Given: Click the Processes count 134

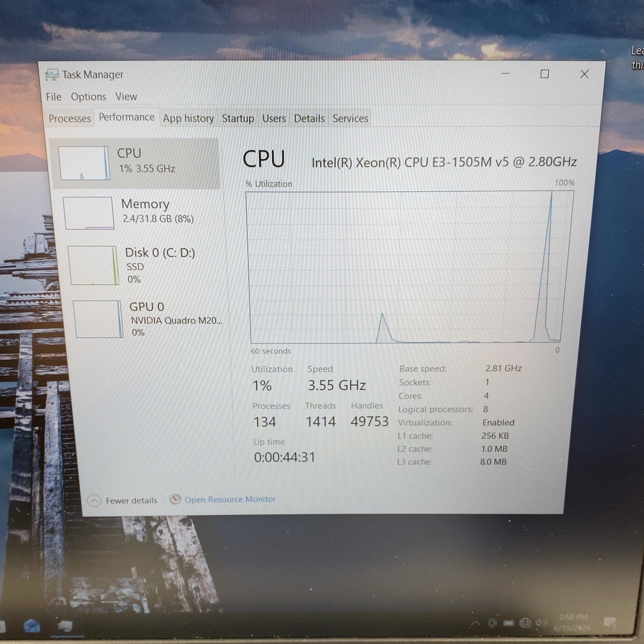Looking at the screenshot, I should pos(265,422).
